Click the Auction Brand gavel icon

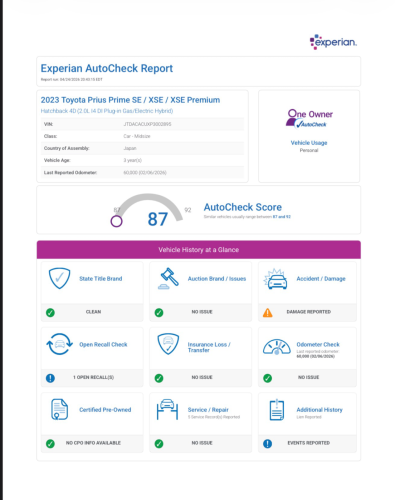(168, 278)
